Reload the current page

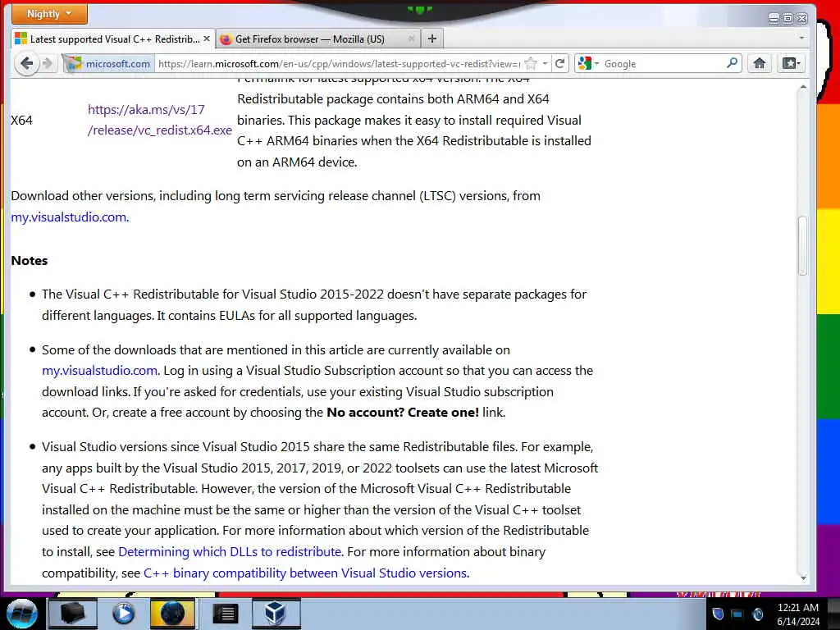559,64
